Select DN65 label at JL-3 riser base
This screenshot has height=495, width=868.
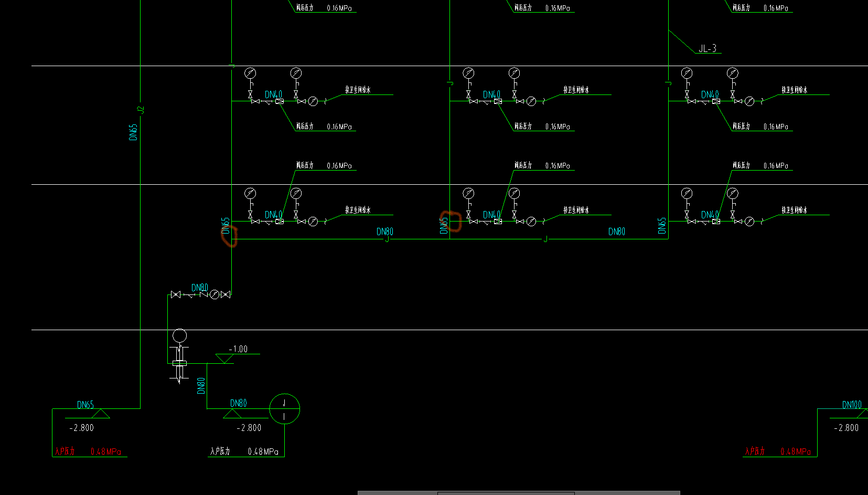tap(662, 226)
